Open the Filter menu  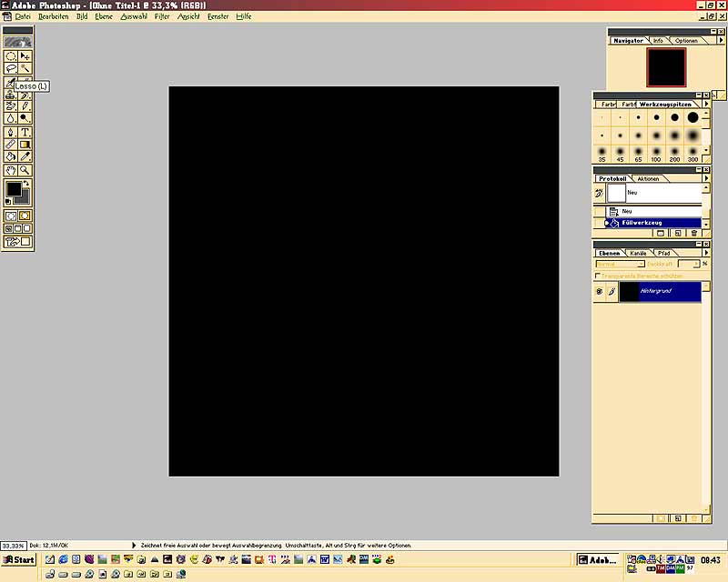coord(162,16)
